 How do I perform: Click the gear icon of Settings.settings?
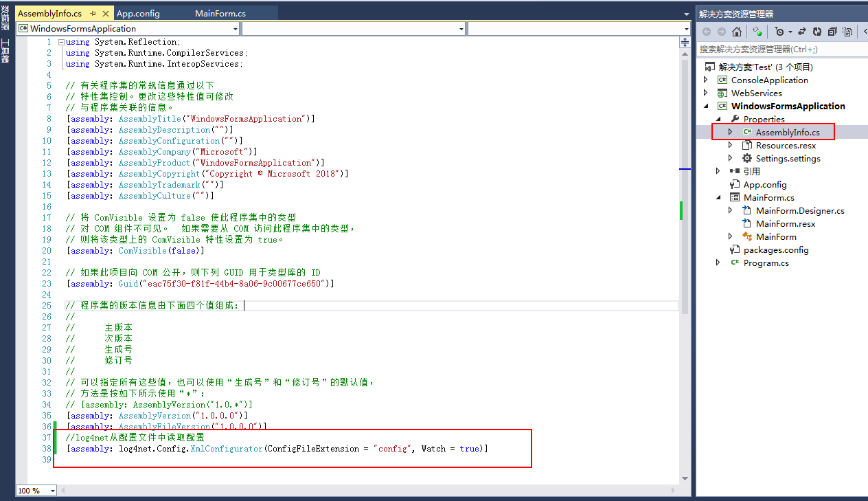[747, 158]
